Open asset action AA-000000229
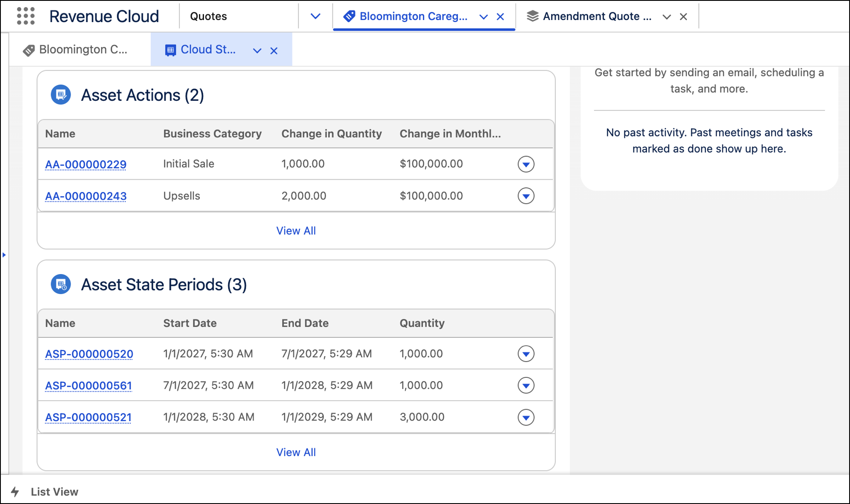This screenshot has height=504, width=850. click(x=86, y=164)
